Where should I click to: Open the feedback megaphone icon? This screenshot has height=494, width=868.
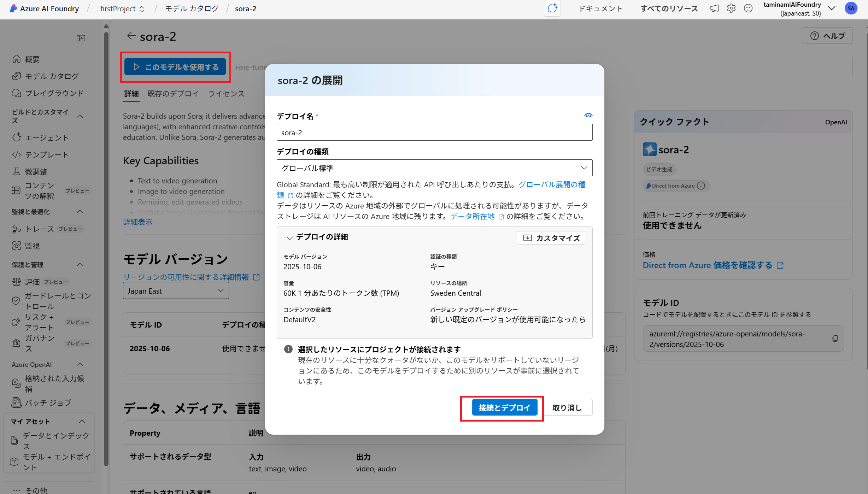point(714,8)
